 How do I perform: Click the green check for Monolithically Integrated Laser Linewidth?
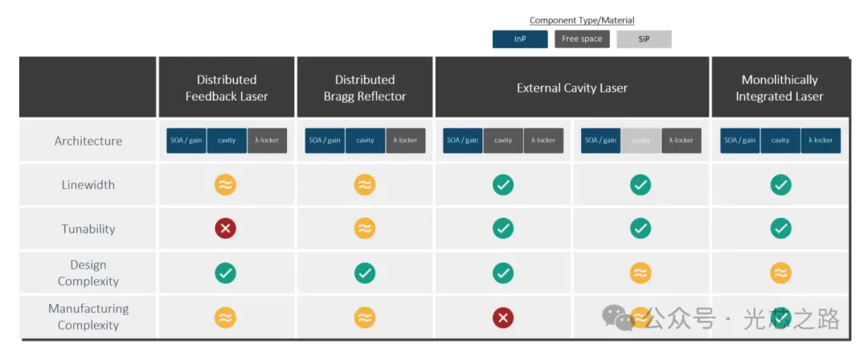(780, 184)
